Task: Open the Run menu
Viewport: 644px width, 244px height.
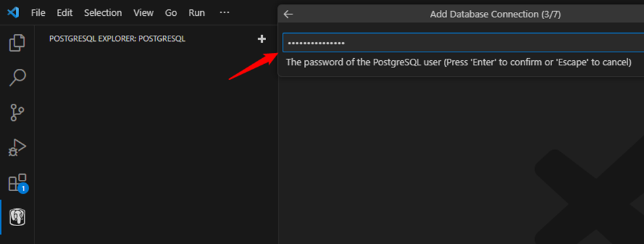Action: [x=197, y=13]
